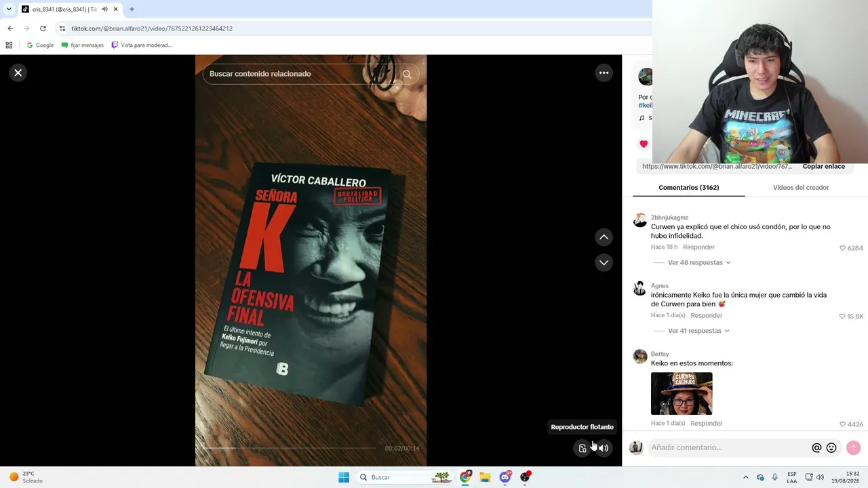Like the video with the heart icon
Viewport: 868px width, 488px height.
click(644, 144)
